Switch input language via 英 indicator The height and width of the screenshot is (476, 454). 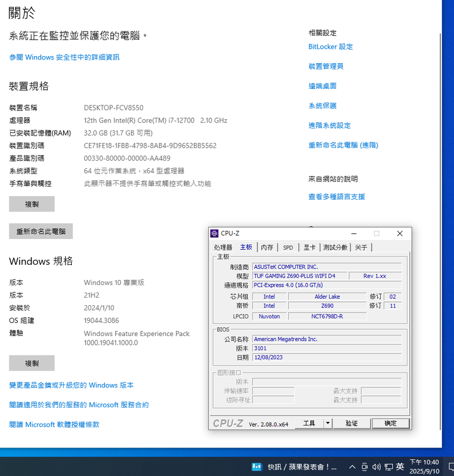pos(400,467)
